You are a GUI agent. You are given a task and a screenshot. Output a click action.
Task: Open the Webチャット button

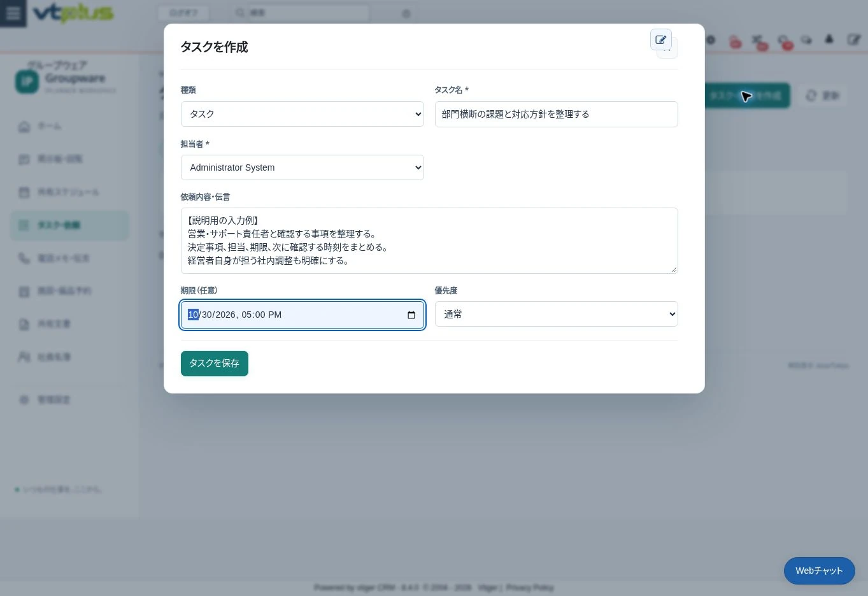tap(819, 571)
